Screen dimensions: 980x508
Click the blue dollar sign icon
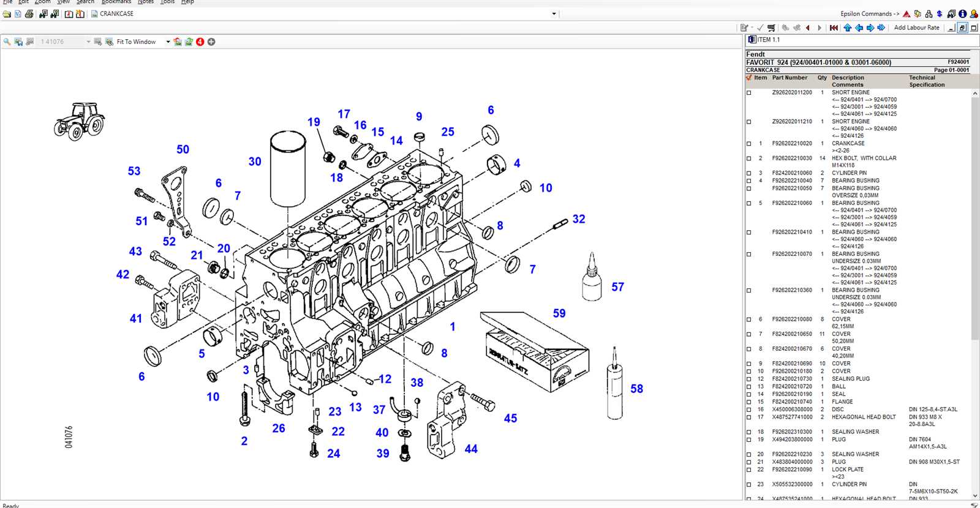[x=940, y=14]
